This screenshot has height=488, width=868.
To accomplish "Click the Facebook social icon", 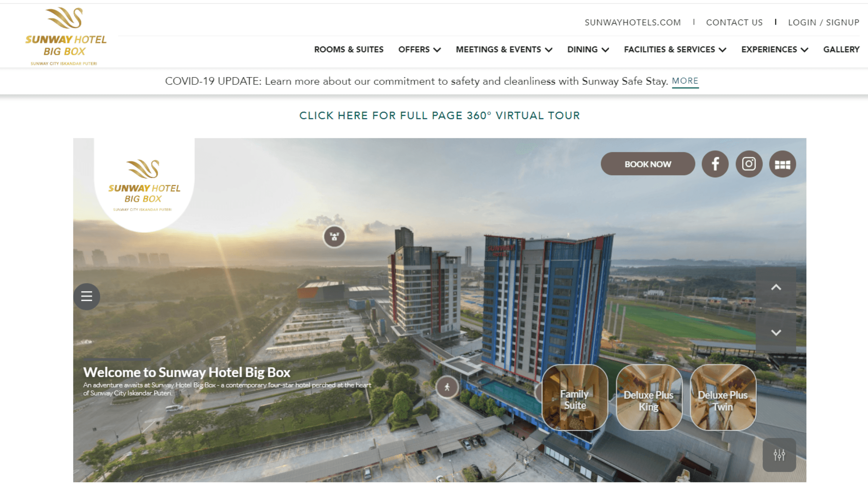I will click(715, 164).
